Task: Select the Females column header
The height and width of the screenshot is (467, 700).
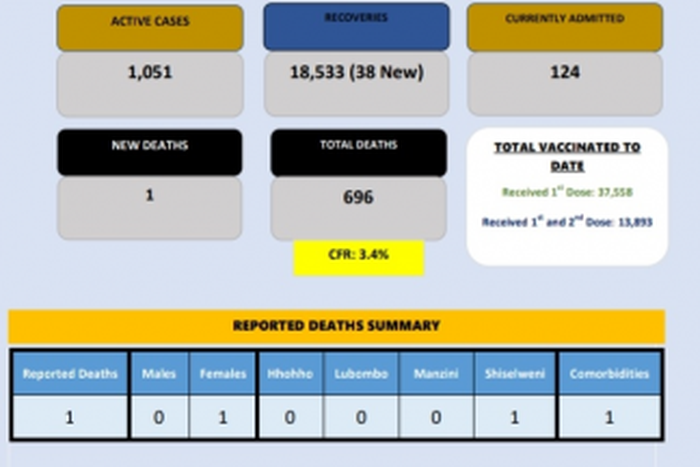Action: point(222,374)
